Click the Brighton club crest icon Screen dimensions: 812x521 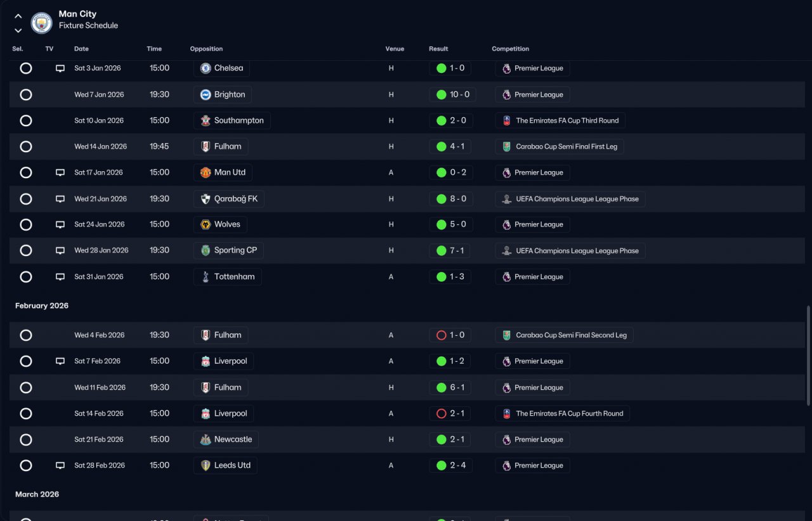[206, 94]
